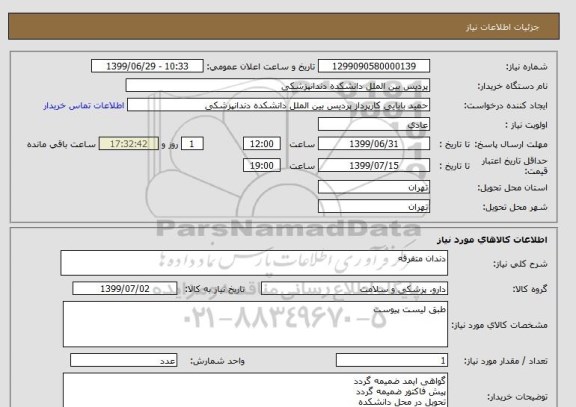576x407 pixels.
Task: Click section title اطلاعات کالاهای مورد نیاز
Action: (492, 240)
